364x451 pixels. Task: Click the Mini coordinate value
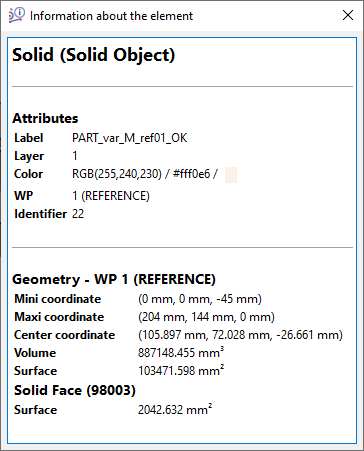click(x=200, y=299)
